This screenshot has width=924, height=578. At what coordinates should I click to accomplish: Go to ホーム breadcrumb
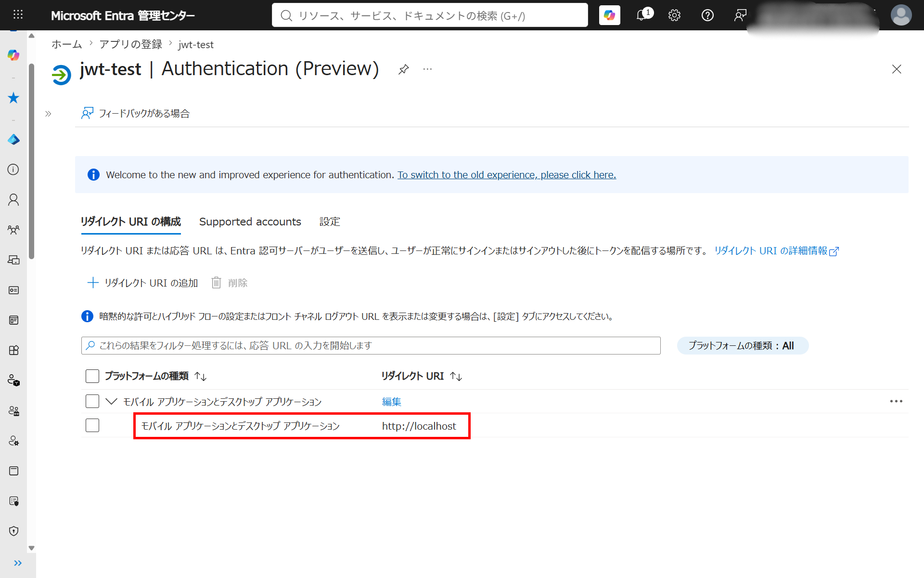(67, 44)
